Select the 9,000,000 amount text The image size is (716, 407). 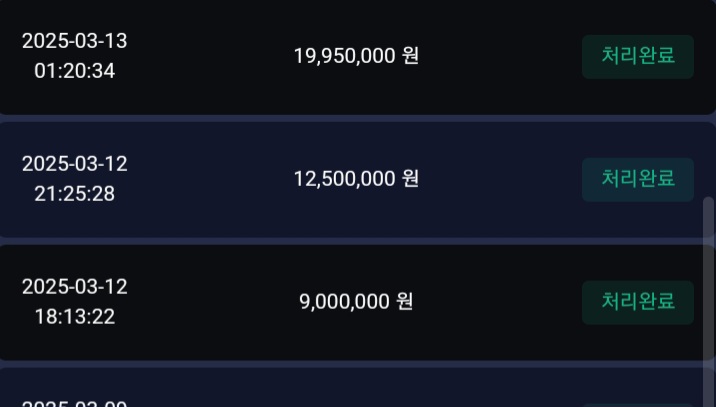[x=343, y=301]
